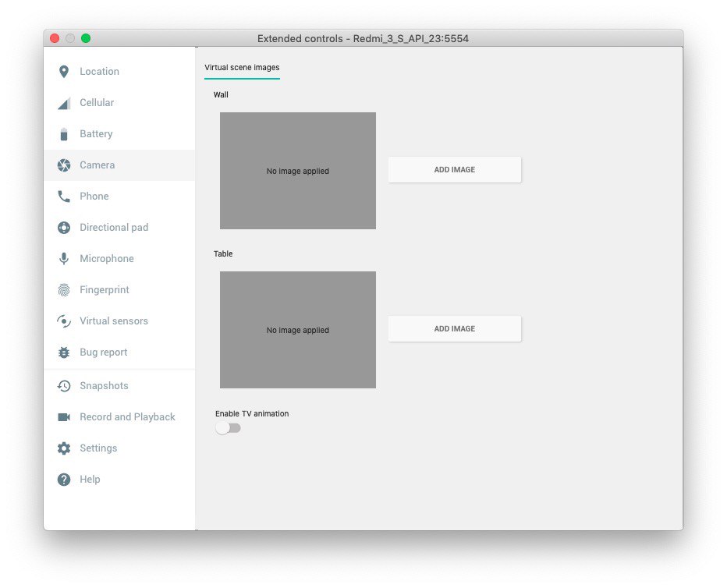Open the Battery icon section

click(x=64, y=134)
